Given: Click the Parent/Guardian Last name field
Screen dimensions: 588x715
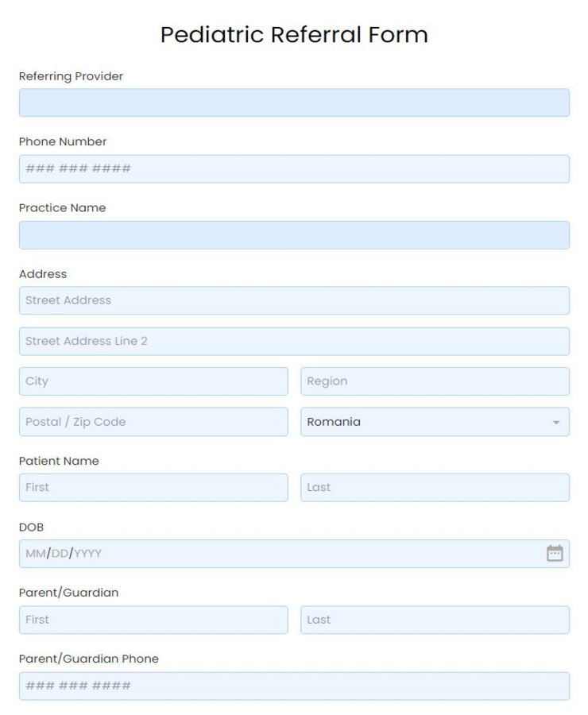Looking at the screenshot, I should tap(434, 620).
